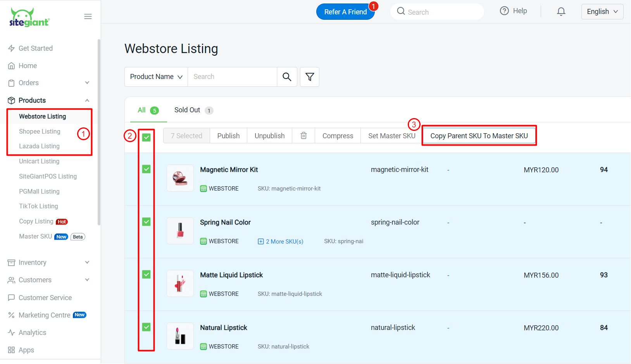Open the filter icon next to search
The width and height of the screenshot is (631, 364).
309,77
